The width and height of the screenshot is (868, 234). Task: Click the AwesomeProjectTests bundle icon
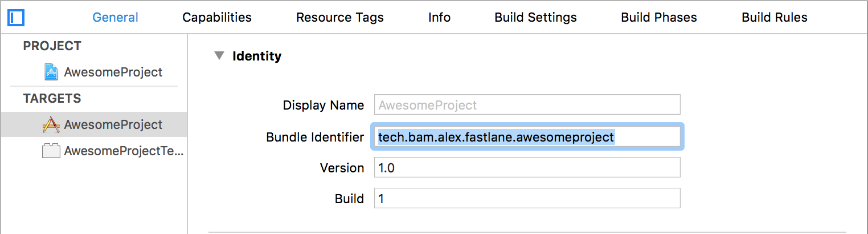[51, 151]
